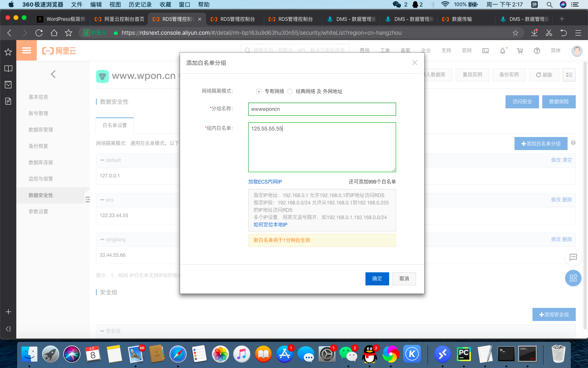Click the 阿里云 logo

pyautogui.click(x=59, y=51)
